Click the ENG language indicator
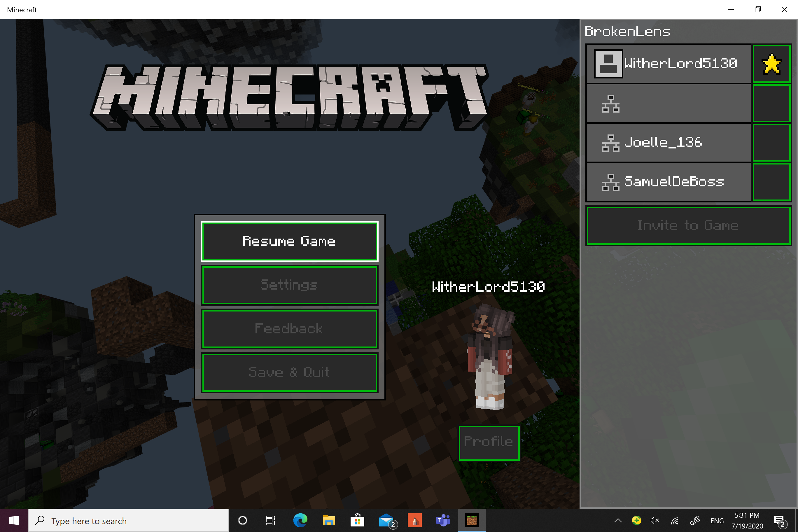 coord(717,521)
